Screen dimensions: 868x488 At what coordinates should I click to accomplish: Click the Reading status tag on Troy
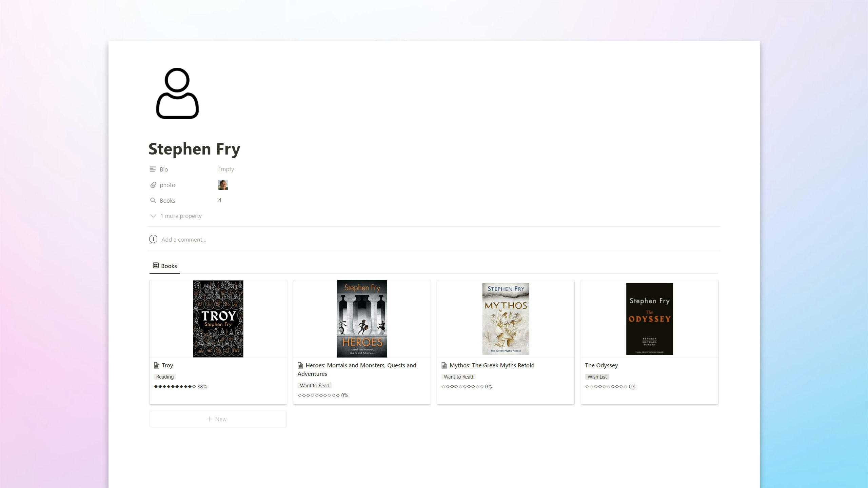(165, 377)
